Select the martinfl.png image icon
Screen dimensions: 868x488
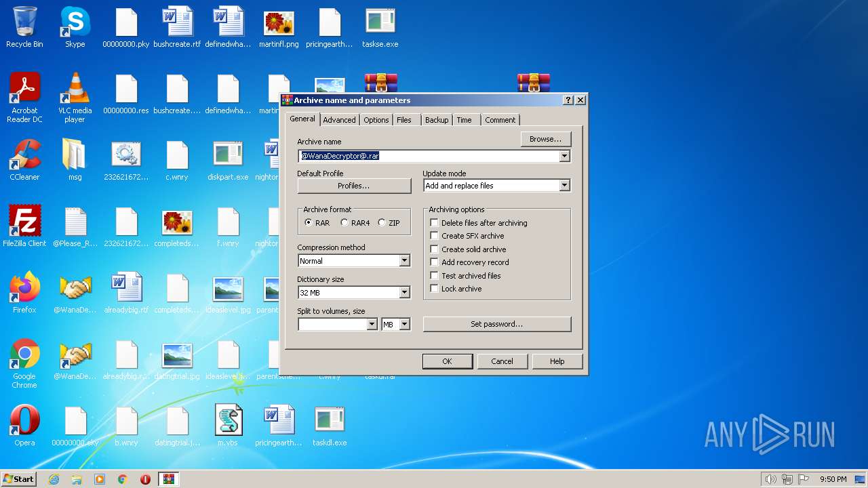point(279,28)
